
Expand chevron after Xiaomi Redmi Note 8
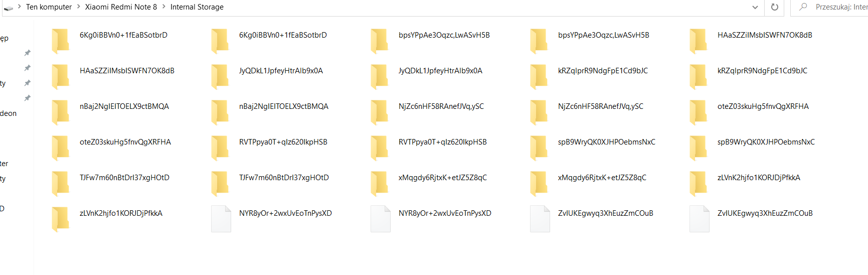pos(163,7)
